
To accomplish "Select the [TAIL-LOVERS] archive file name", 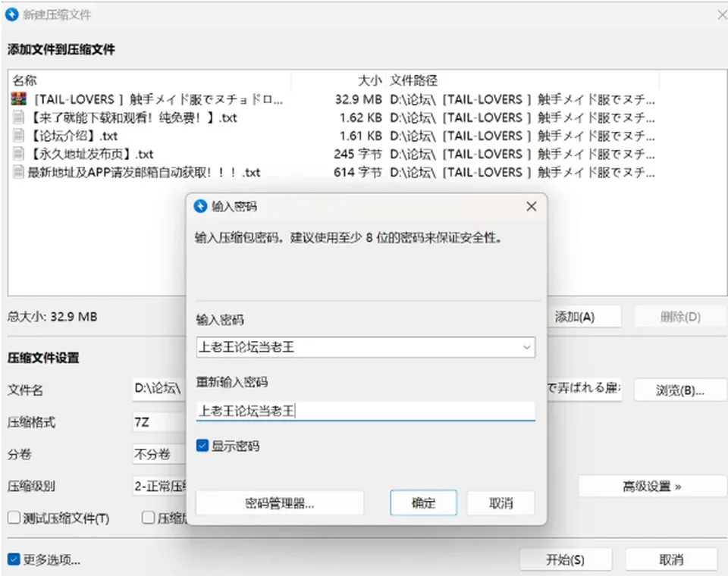I will (x=157, y=99).
